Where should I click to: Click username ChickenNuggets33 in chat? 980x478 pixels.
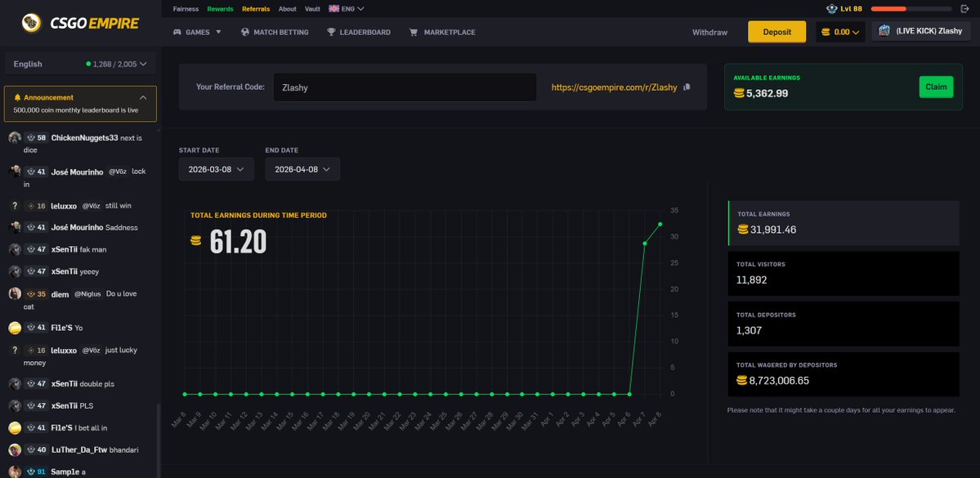[84, 138]
